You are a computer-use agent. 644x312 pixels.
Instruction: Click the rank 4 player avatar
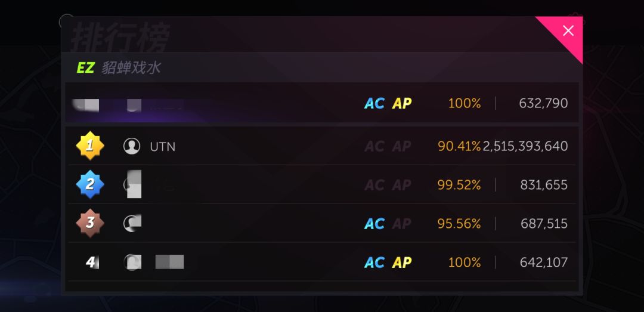[x=132, y=262]
